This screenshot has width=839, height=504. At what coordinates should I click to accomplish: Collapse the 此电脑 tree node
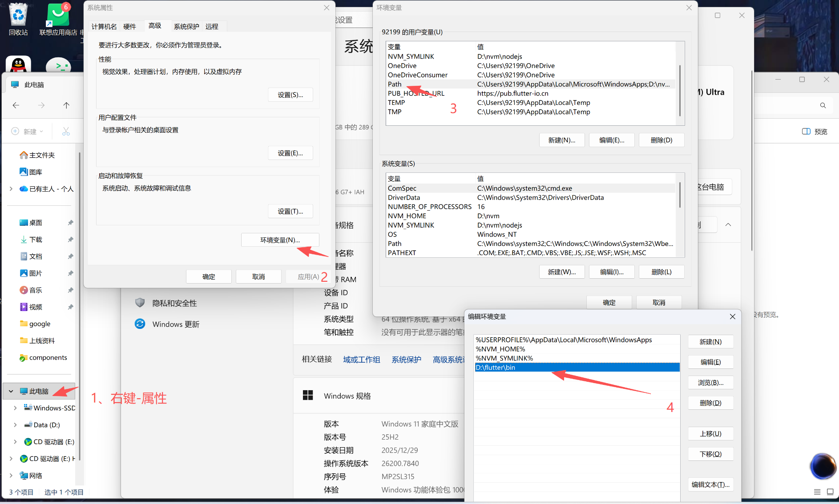11,392
